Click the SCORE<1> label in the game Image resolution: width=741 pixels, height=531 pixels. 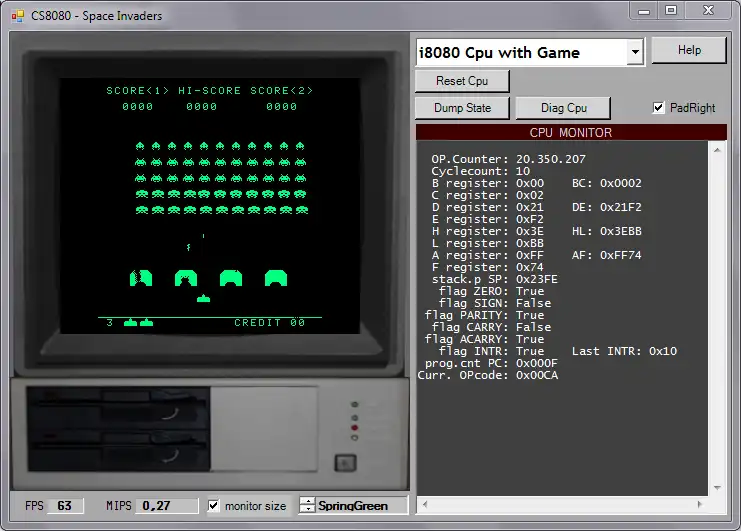138,90
